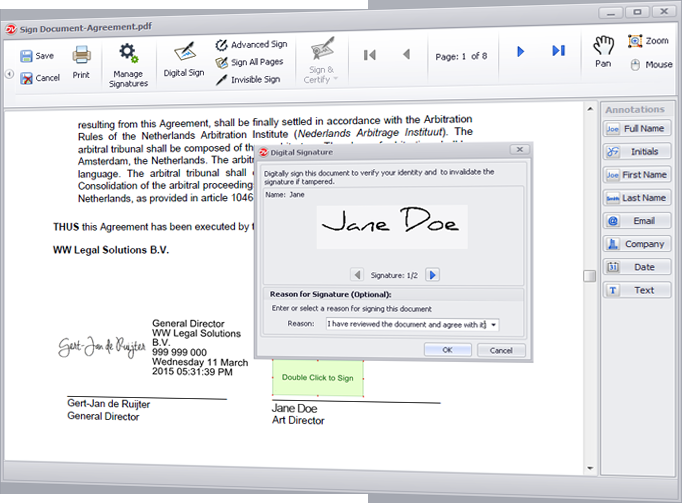Add Initials annotation
Screen dimensions: 682x503
click(x=637, y=151)
